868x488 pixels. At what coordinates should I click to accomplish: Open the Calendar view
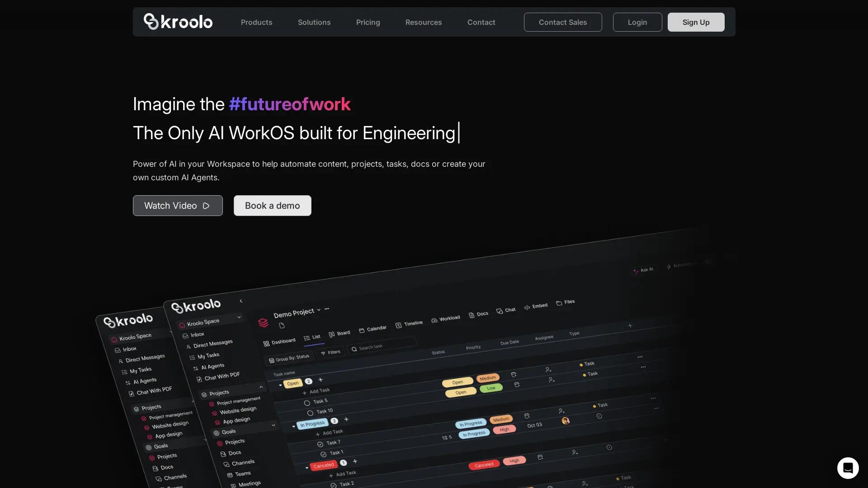point(373,328)
